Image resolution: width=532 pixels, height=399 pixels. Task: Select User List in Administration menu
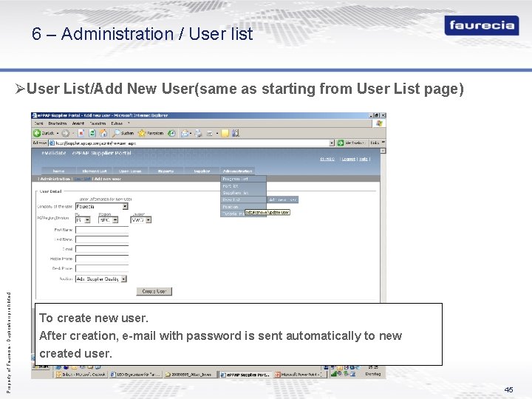(x=243, y=199)
